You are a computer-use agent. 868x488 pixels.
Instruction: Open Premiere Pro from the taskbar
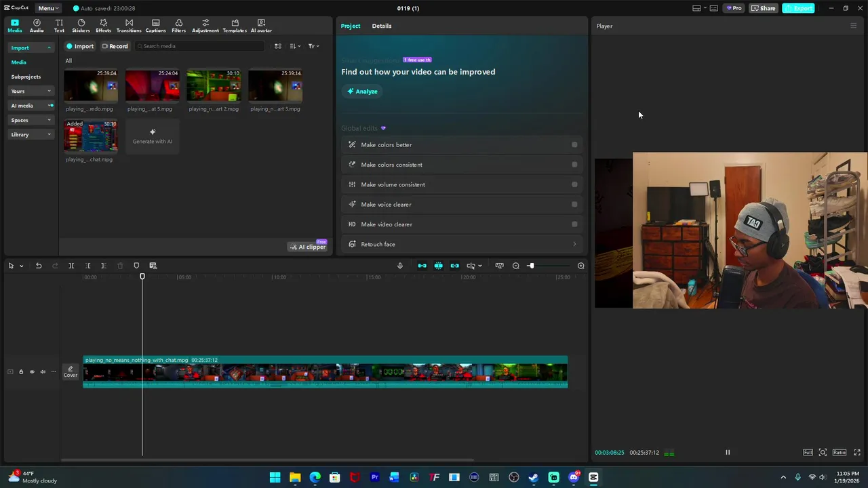point(374,477)
